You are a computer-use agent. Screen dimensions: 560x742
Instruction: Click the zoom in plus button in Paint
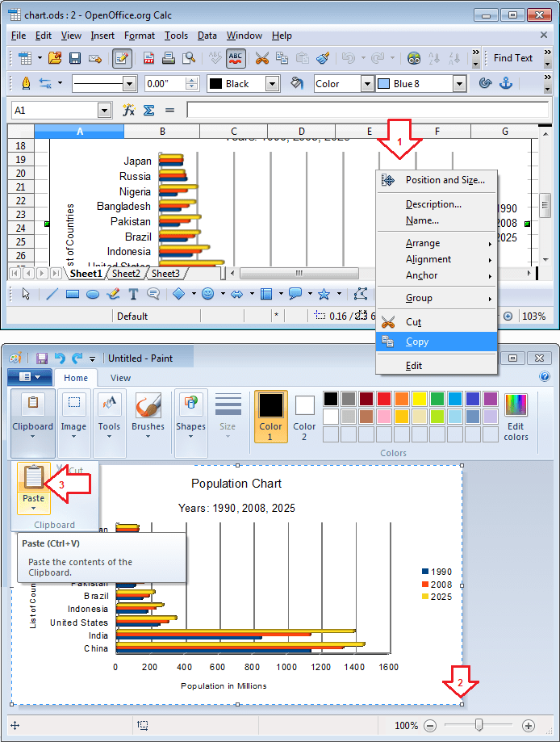point(529,725)
